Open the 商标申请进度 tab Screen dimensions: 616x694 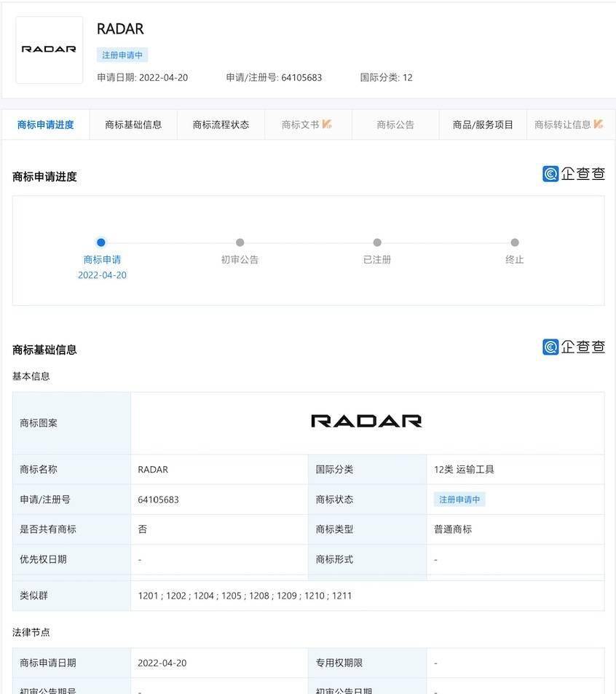click(46, 125)
